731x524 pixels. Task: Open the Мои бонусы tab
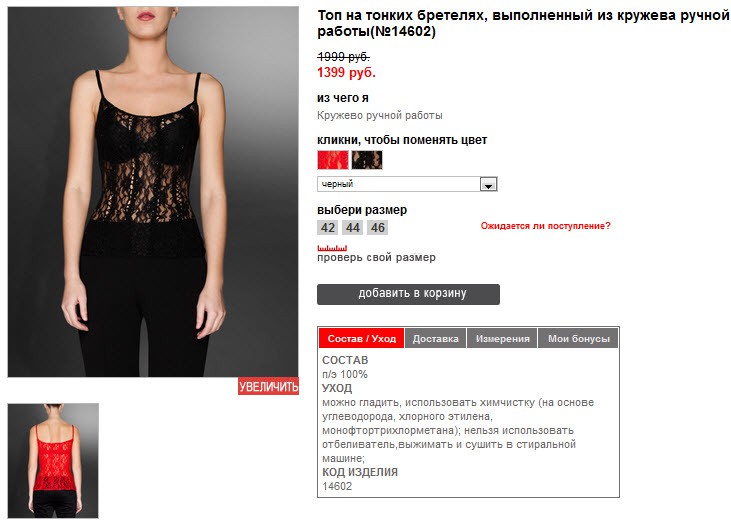(578, 338)
